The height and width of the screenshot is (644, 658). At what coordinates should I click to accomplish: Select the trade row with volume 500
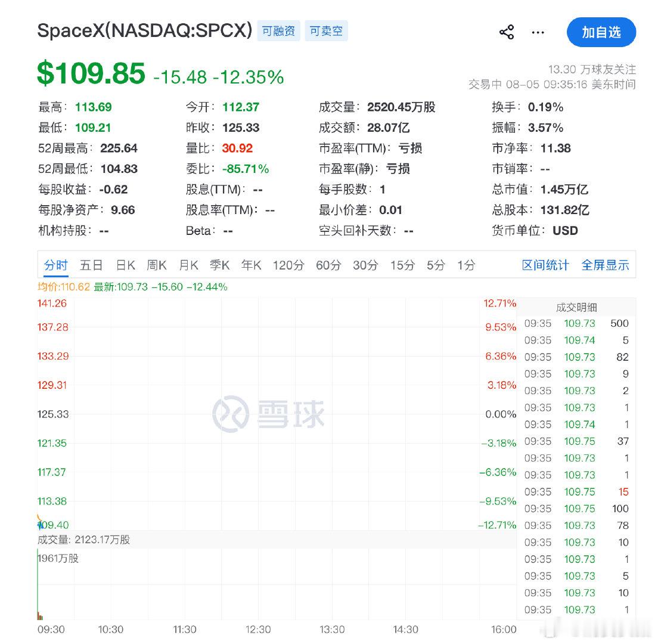tap(576, 323)
